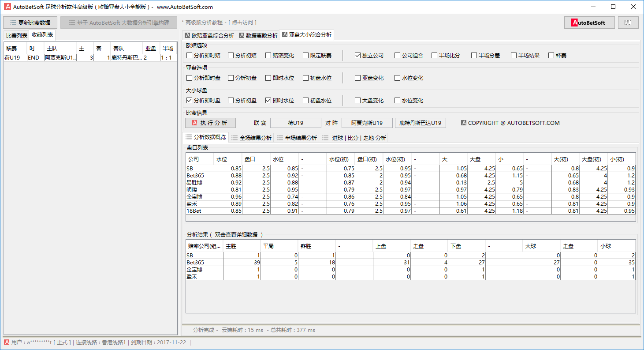Enable 半场结果 checkbox
644x350 pixels.
525,56
